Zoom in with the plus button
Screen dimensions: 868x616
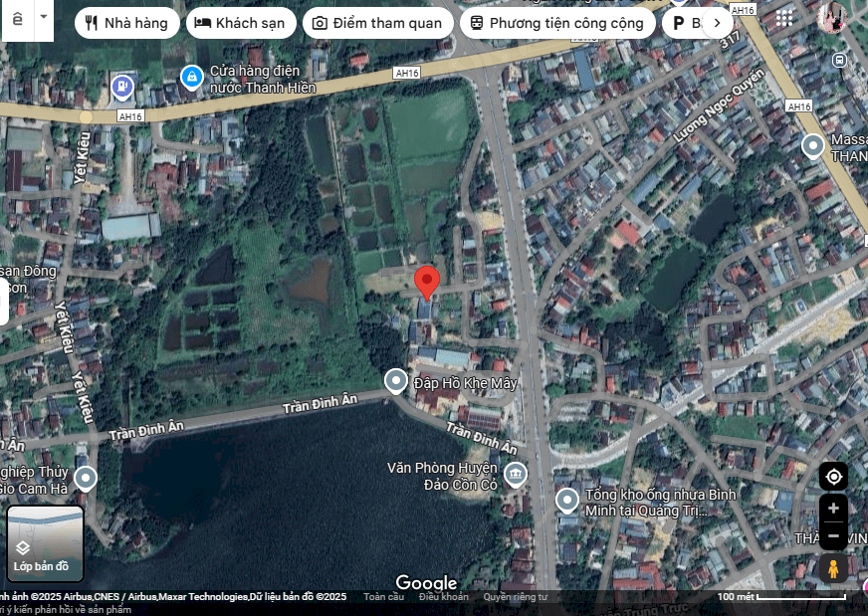click(x=833, y=509)
